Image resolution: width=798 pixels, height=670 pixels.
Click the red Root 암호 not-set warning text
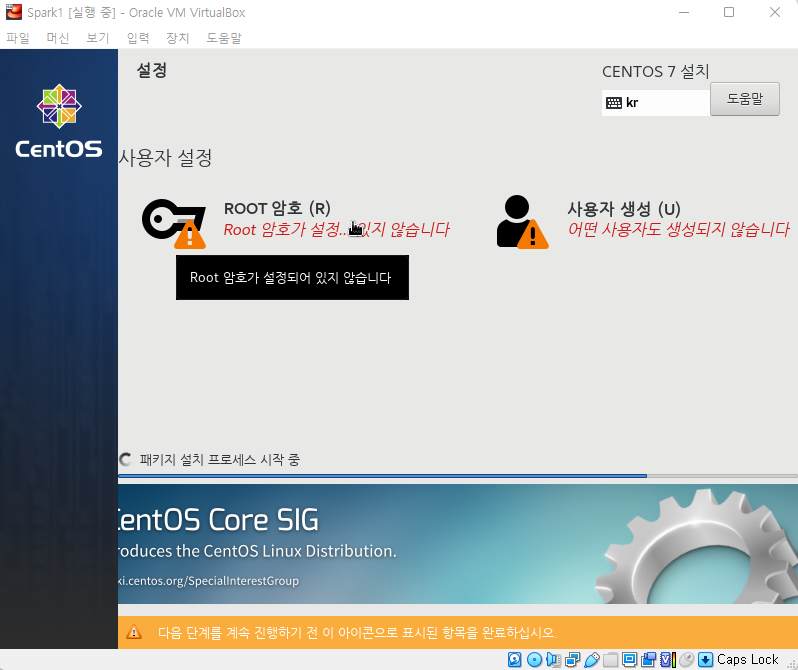click(336, 229)
